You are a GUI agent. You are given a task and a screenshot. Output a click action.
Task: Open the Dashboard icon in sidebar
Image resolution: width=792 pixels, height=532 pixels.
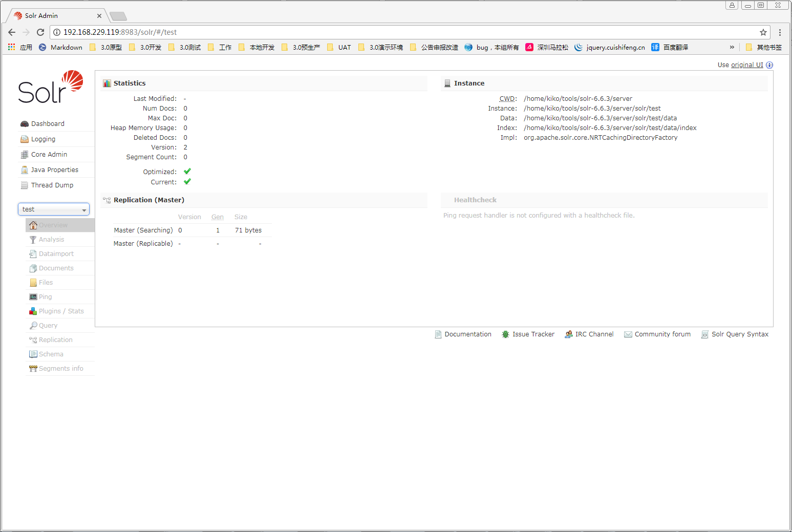coord(24,124)
